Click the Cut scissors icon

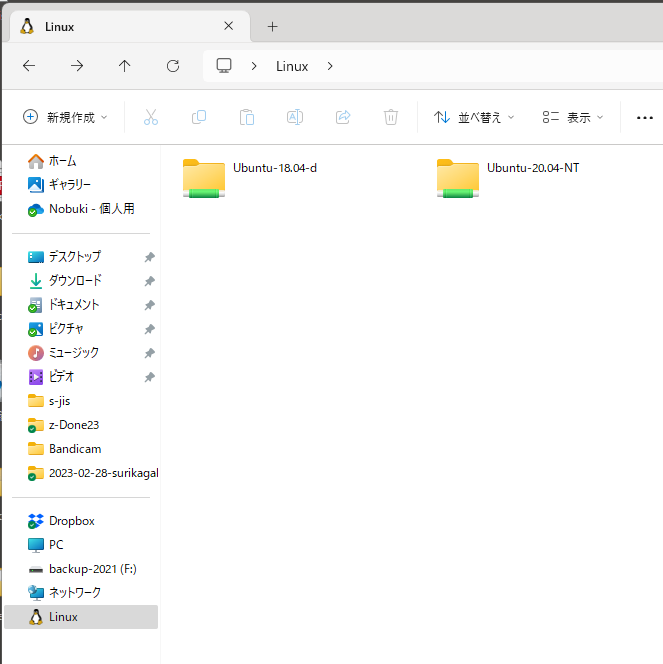pyautogui.click(x=151, y=117)
